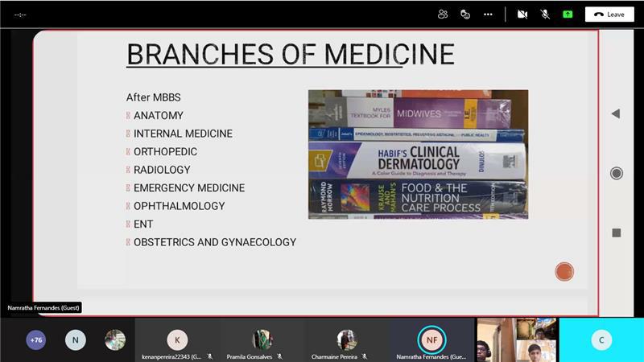This screenshot has width=644, height=362.
Task: Tap the Android recent apps square
Action: 616,232
